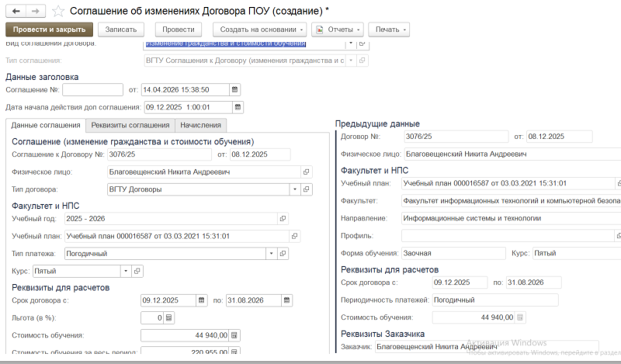
Task: Click previous data Договор № field 3076/25
Action: [456, 137]
